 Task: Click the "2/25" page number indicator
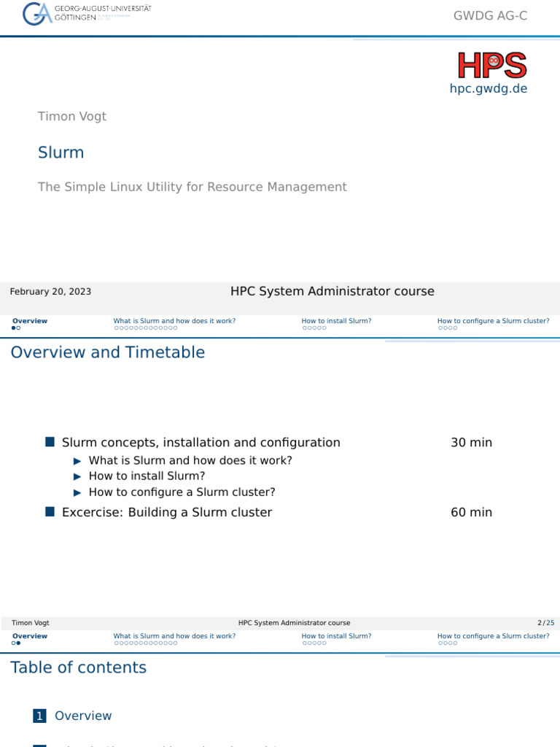point(545,623)
